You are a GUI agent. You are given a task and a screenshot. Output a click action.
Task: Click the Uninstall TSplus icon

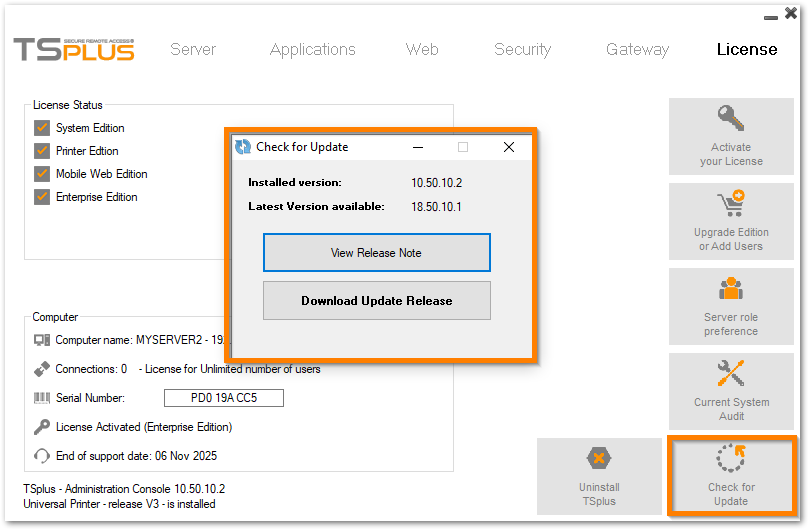598,460
